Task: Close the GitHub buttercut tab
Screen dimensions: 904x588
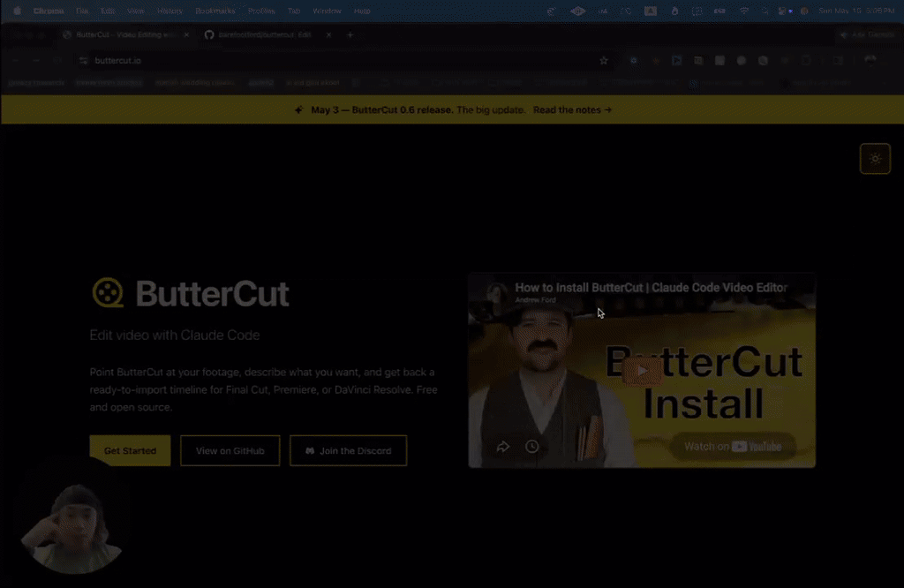Action: pyautogui.click(x=328, y=34)
